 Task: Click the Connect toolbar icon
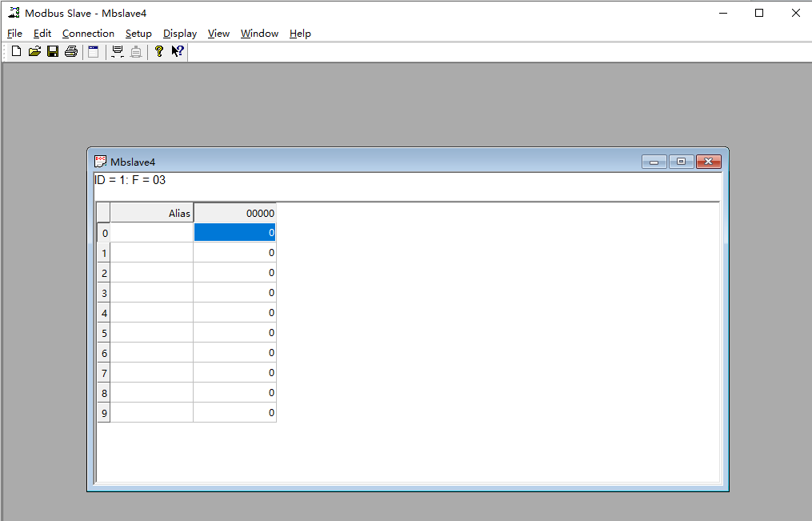click(x=118, y=51)
